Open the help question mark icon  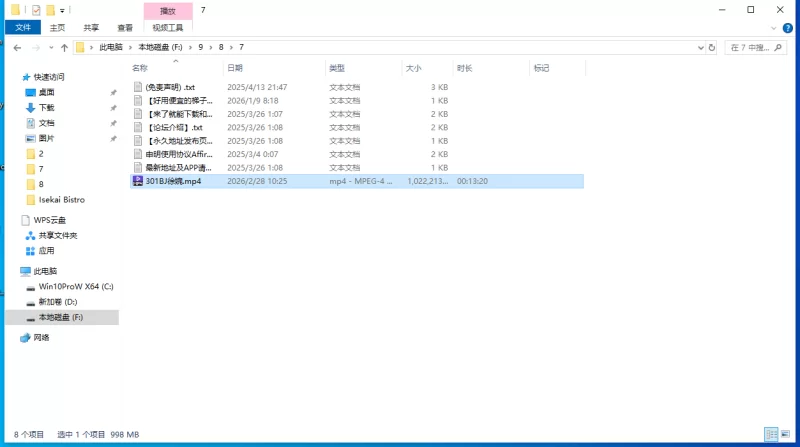click(788, 28)
